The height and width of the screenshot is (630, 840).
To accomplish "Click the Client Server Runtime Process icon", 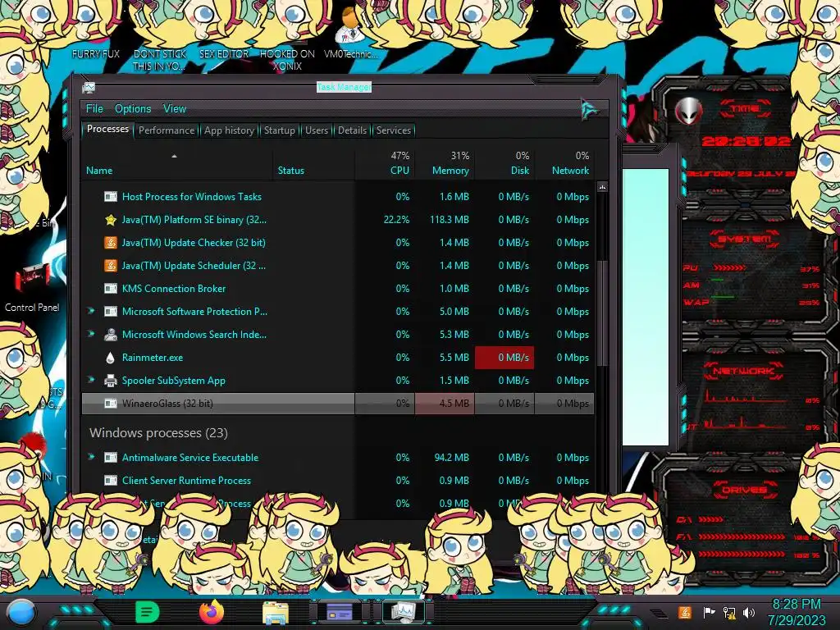I will 111,481.
